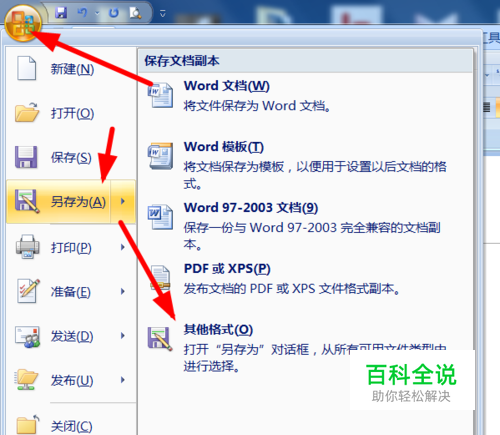
Task: Expand the 准备(E) submenu arrow
Action: click(123, 292)
